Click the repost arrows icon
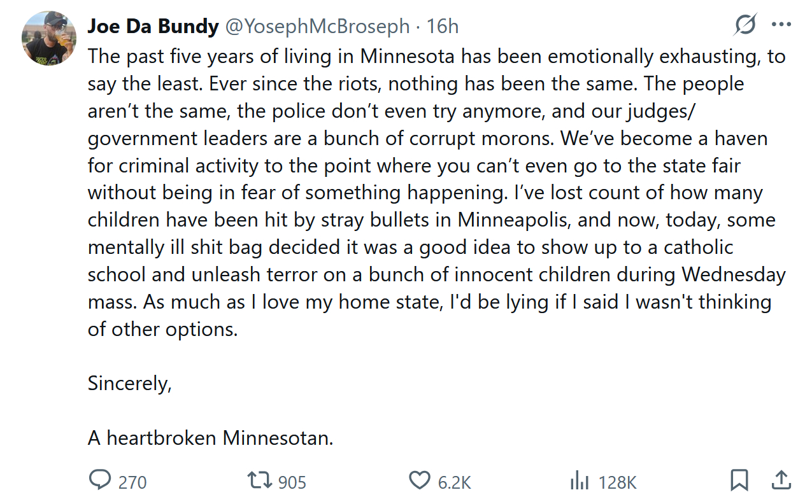Screen dimensions: 812x504 point(260,480)
